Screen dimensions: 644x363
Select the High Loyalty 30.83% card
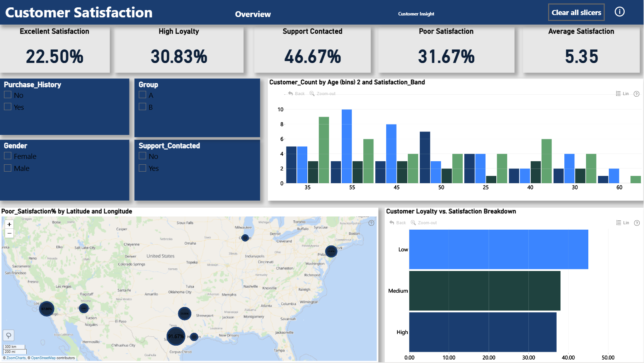coord(179,49)
